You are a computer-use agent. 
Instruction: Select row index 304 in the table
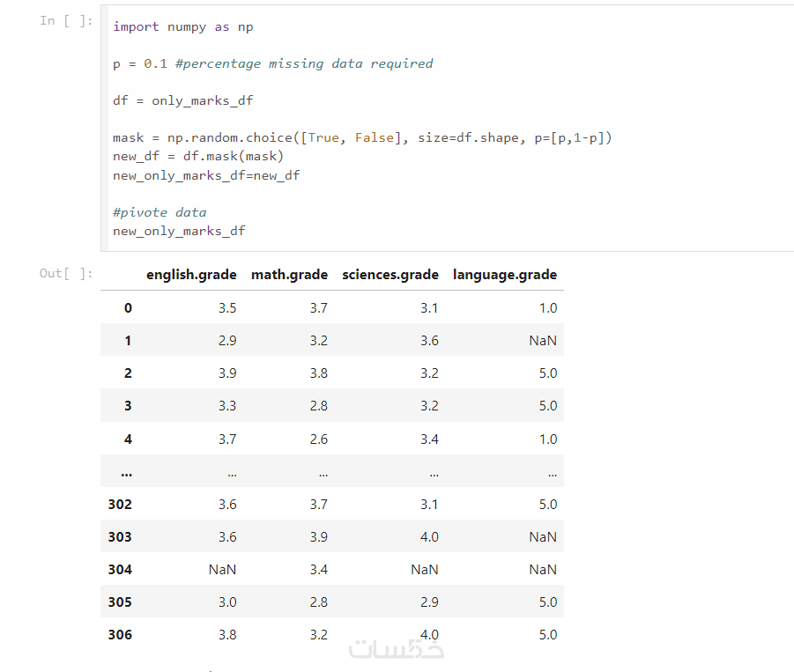click(120, 570)
